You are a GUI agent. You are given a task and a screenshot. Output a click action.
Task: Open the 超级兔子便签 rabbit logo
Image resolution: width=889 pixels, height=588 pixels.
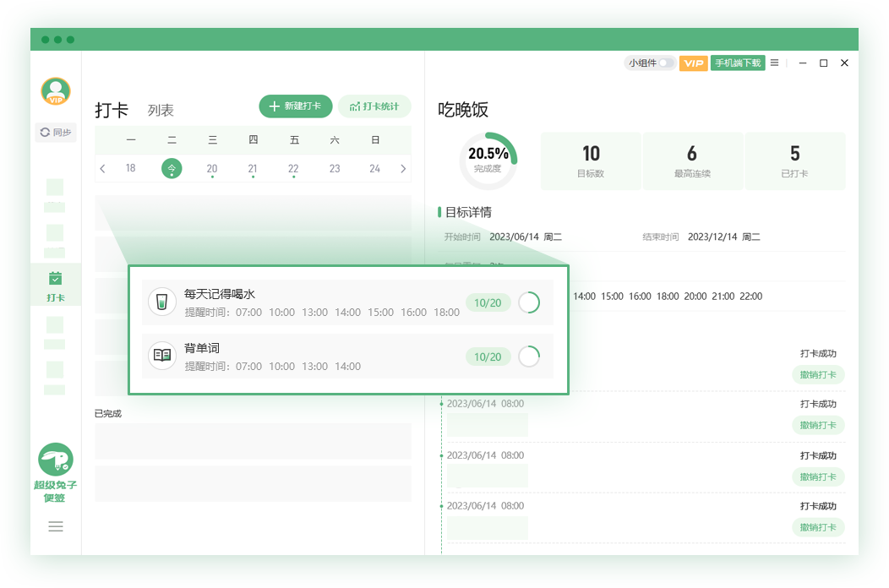[x=56, y=460]
